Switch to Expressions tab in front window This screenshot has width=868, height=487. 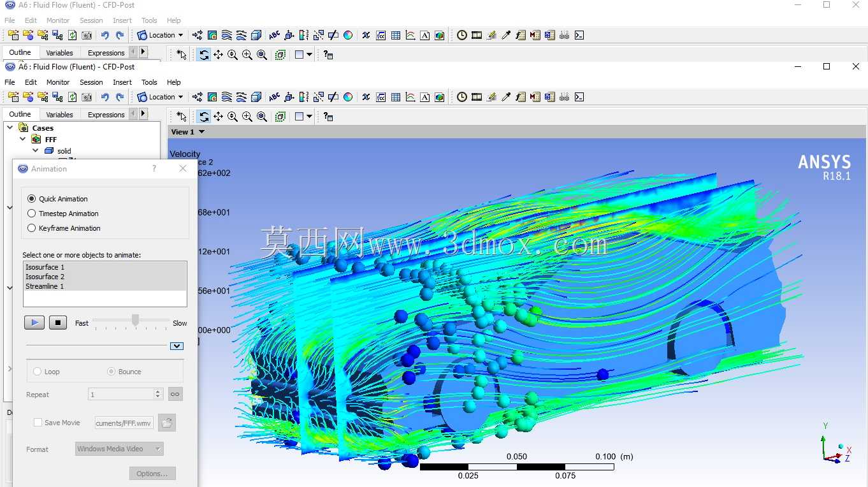coord(106,115)
